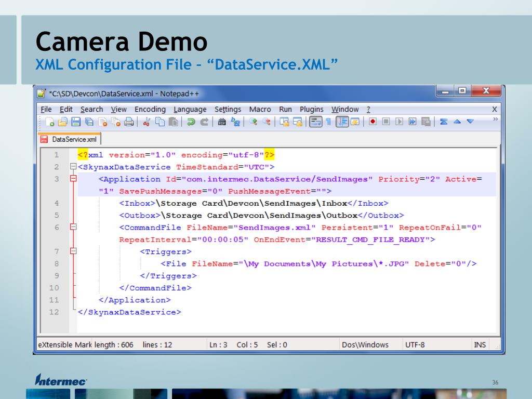This screenshot has width=532, height=399.
Task: Start macro recording with the red dot
Action: coord(373,122)
